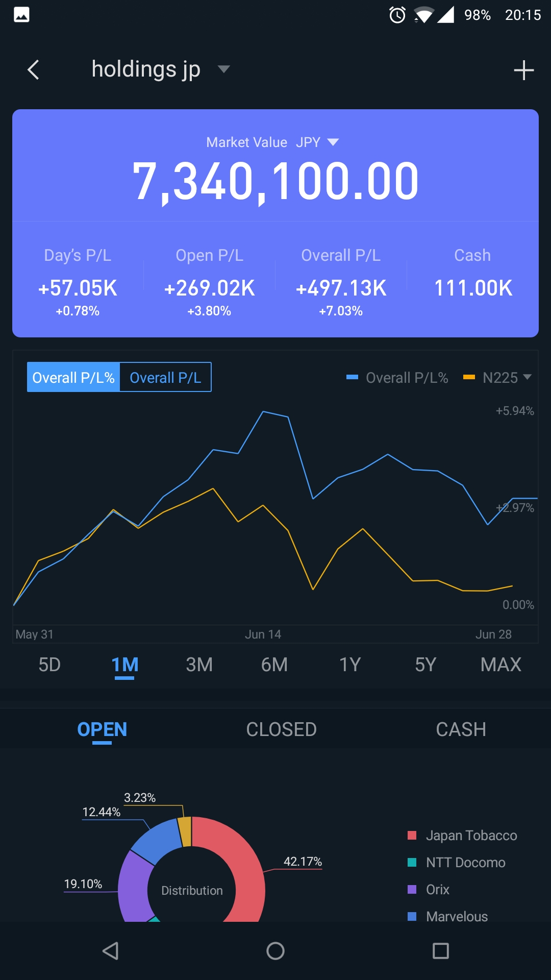Select the 3M time range

point(199,665)
